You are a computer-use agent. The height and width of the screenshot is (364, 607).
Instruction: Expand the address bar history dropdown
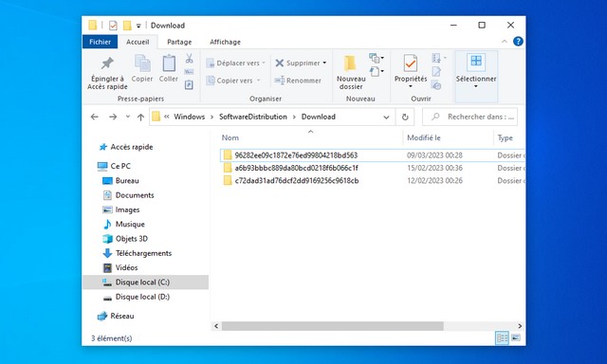[x=386, y=118]
